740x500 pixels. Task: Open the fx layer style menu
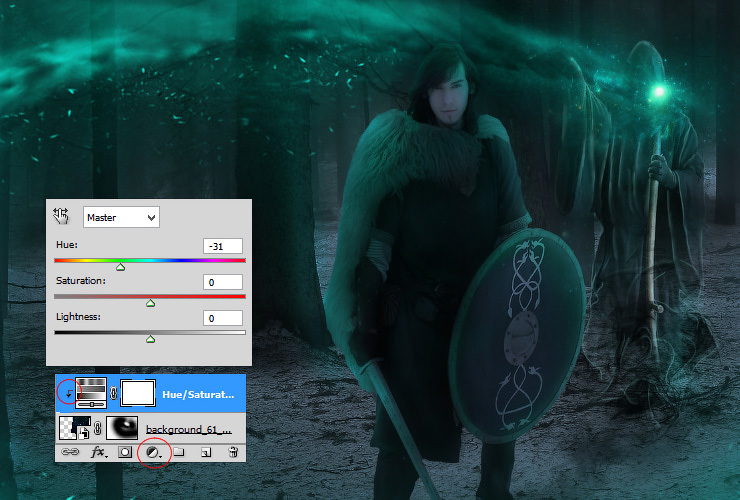click(99, 452)
